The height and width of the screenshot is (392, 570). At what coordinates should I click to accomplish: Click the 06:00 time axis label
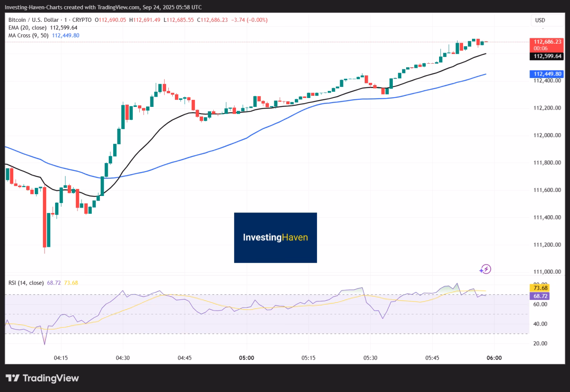pos(494,358)
